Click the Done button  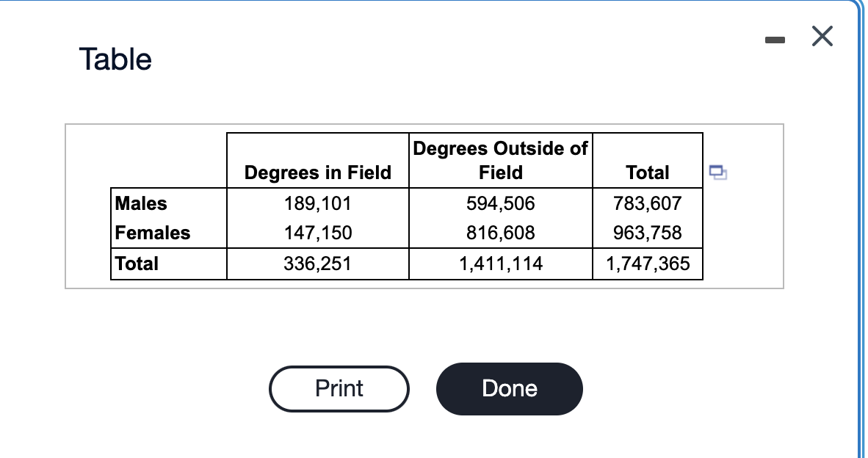coord(510,388)
